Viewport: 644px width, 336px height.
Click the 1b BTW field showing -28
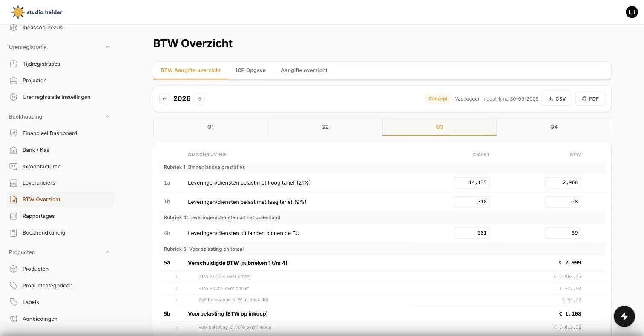pyautogui.click(x=563, y=202)
